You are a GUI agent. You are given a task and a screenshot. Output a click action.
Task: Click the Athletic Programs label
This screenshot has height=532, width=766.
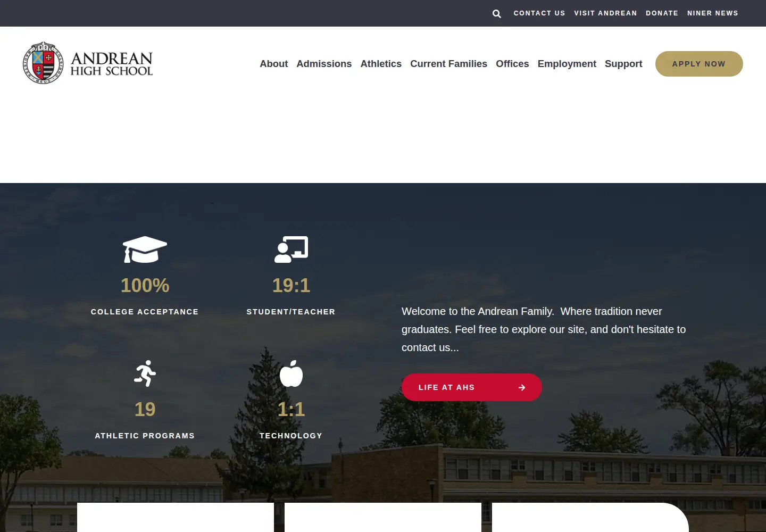coord(145,436)
